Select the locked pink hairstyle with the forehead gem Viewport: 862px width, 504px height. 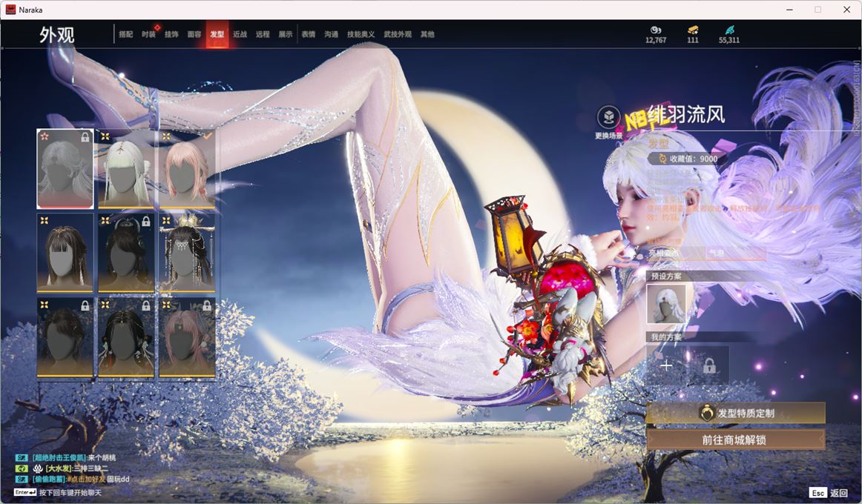tap(187, 338)
